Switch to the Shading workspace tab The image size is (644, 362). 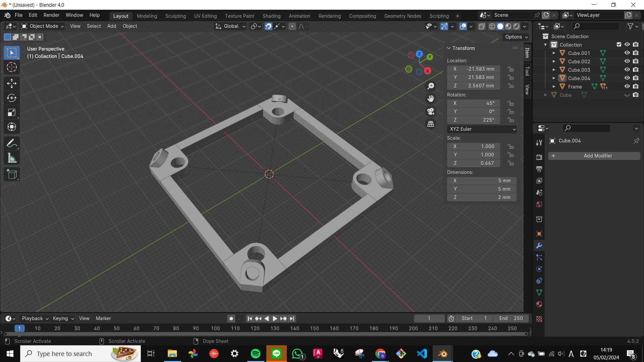click(271, 16)
